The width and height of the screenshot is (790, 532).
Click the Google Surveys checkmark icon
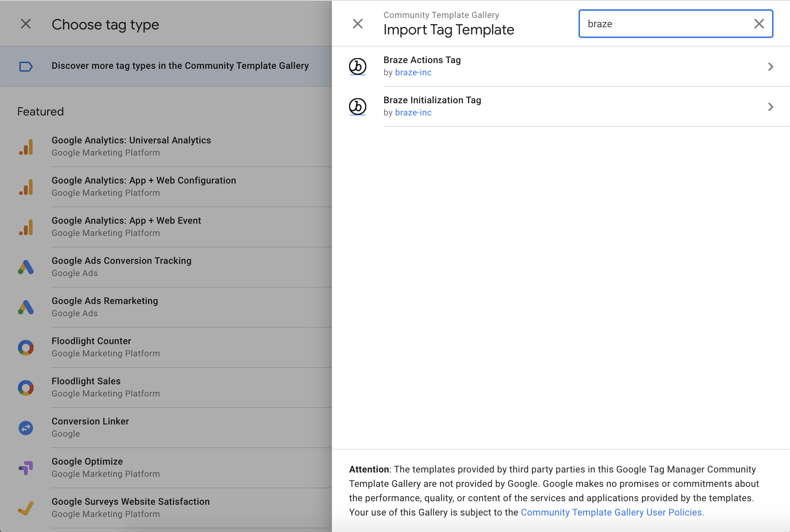26,508
